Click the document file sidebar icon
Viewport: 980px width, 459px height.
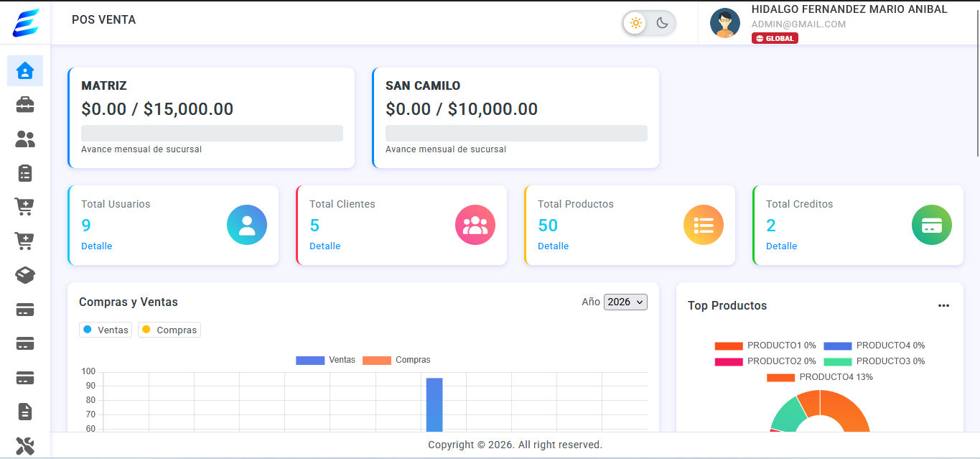coord(25,412)
